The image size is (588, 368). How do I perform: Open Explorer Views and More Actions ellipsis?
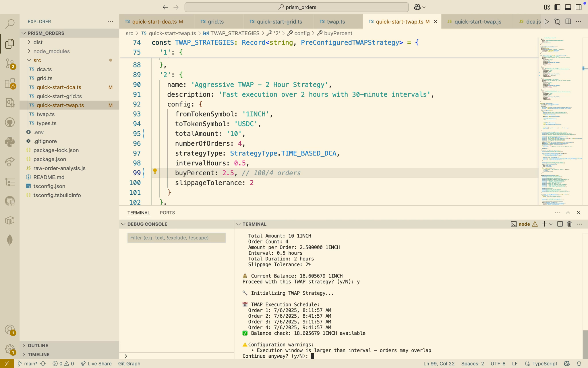point(110,22)
